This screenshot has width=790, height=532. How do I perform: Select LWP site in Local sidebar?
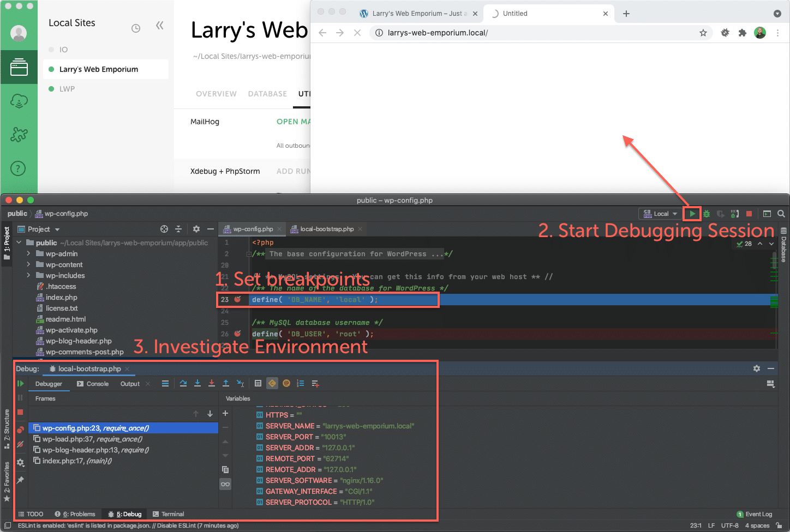click(x=67, y=89)
